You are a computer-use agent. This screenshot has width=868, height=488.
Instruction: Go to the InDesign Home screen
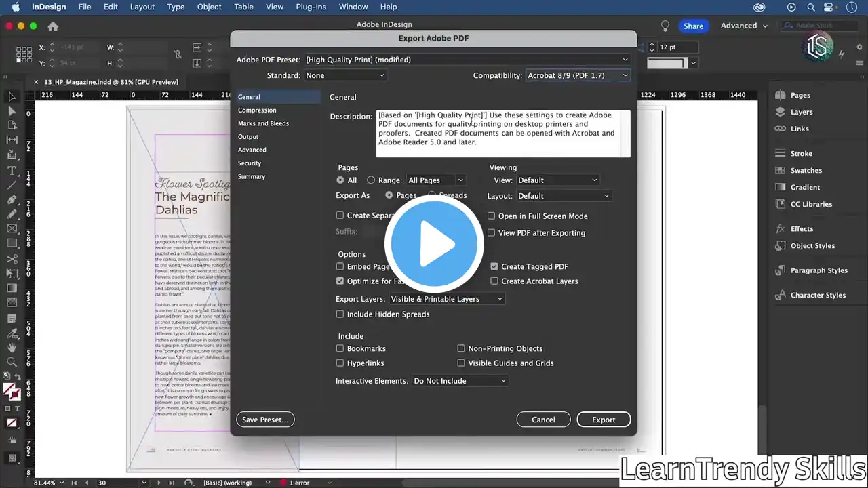coord(53,26)
